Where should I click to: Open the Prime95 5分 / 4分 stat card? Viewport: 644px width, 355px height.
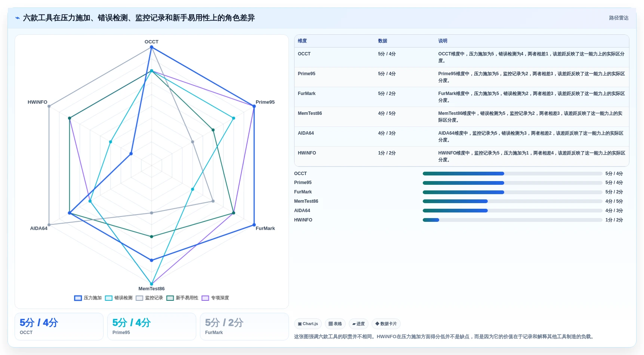[152, 327]
